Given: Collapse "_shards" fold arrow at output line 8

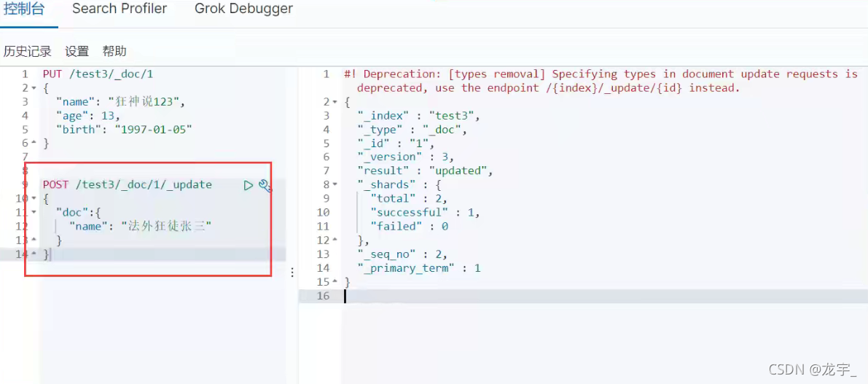Looking at the screenshot, I should tap(335, 185).
